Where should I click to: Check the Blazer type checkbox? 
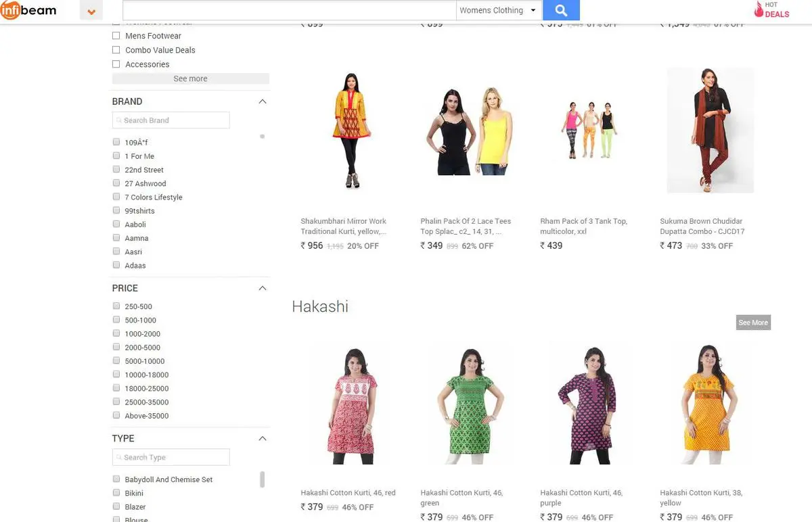[x=116, y=506]
